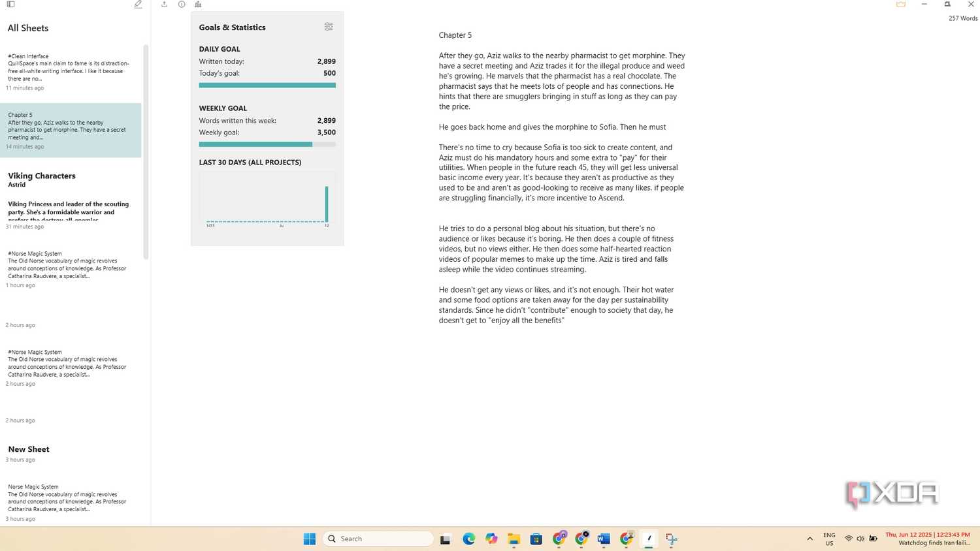Screen dimensions: 980x551
Task: Open the ENG US language switcher
Action: (x=829, y=539)
